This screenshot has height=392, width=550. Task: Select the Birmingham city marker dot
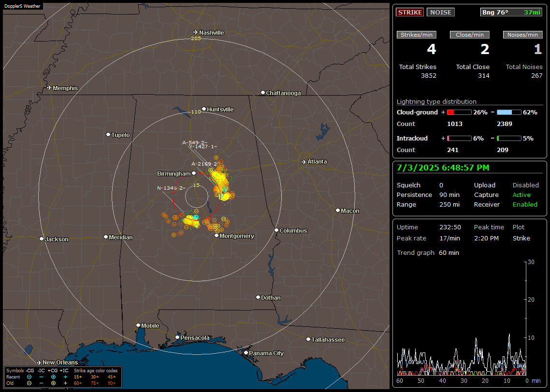point(194,173)
